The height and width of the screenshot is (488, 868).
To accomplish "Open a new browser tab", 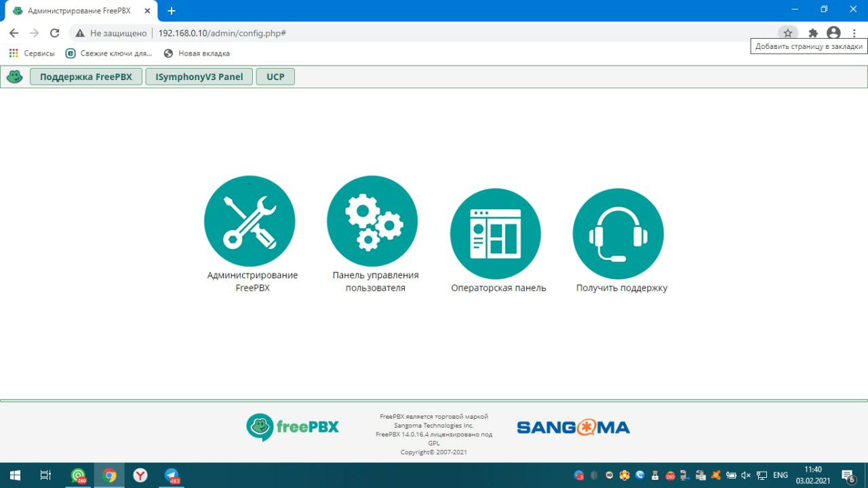I will coord(172,11).
